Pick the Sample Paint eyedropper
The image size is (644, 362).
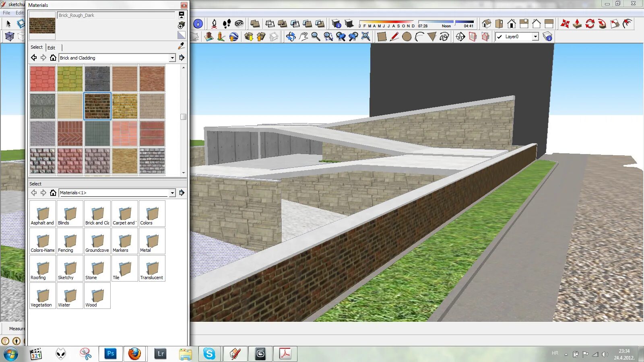(x=182, y=47)
